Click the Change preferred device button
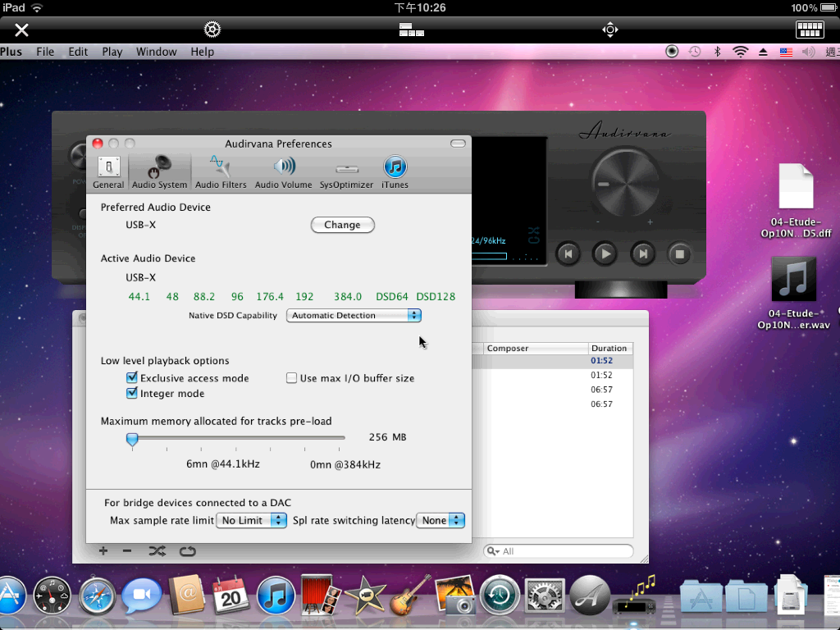The image size is (840, 630). 342,225
